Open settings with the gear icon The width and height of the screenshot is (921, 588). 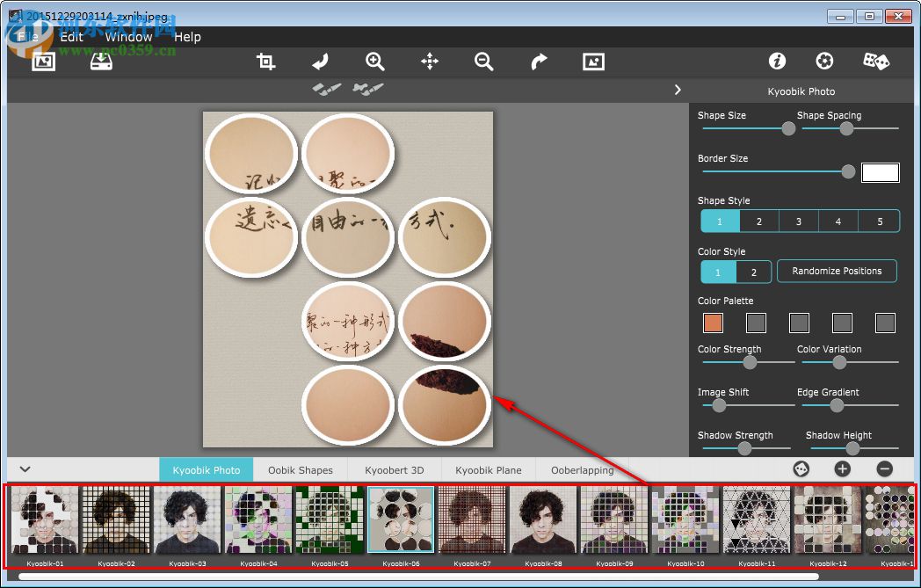[824, 61]
